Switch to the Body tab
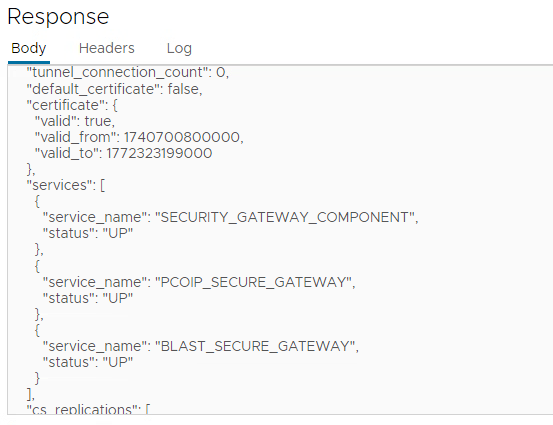This screenshot has height=425, width=553. 29,48
